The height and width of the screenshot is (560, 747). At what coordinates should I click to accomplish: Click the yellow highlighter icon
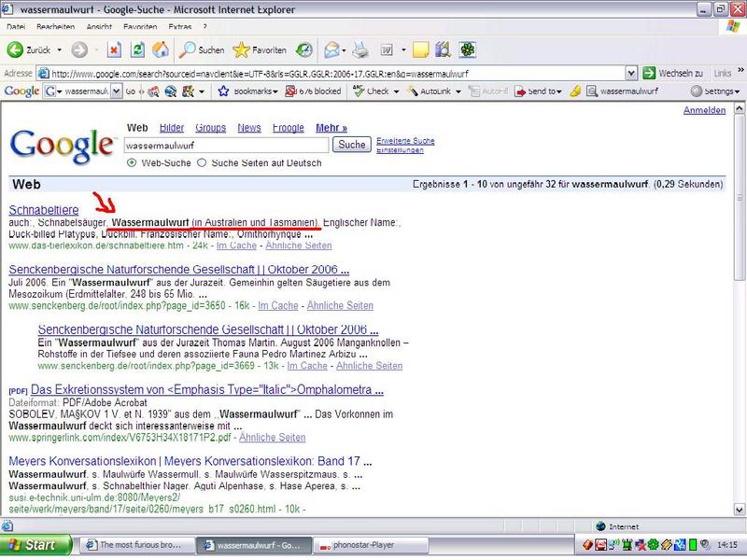(x=575, y=91)
